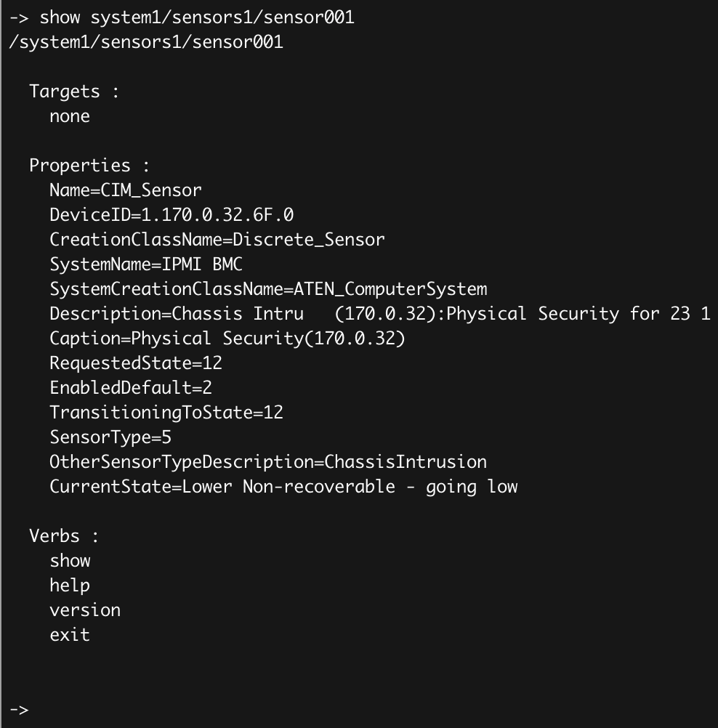Click the SensorType=5 line

[110, 437]
